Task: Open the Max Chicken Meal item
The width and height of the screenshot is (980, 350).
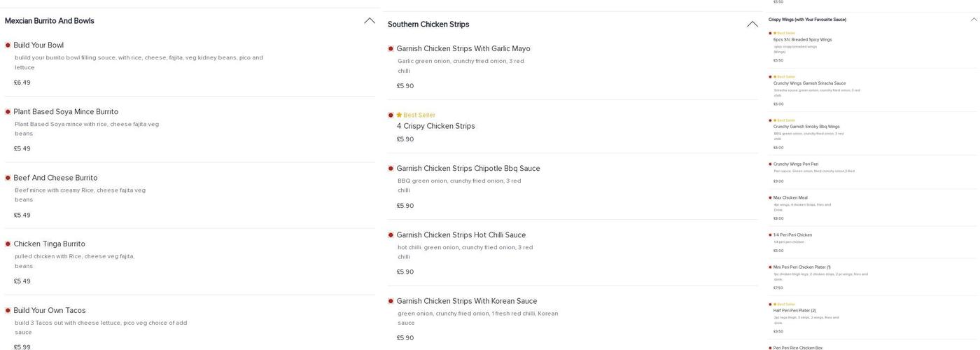Action: click(x=790, y=198)
